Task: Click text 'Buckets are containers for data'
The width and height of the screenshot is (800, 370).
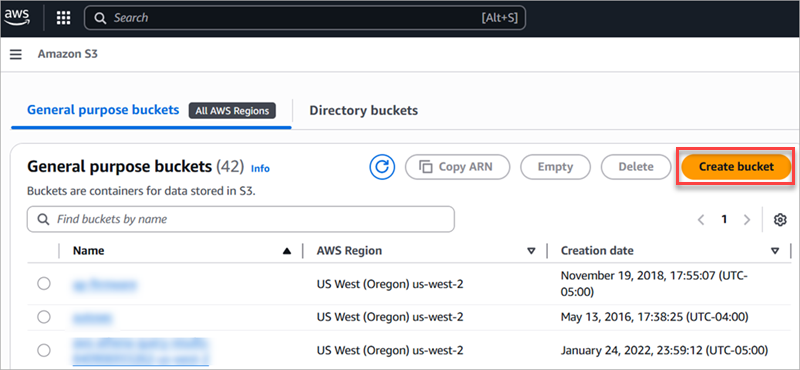Action: tap(141, 192)
